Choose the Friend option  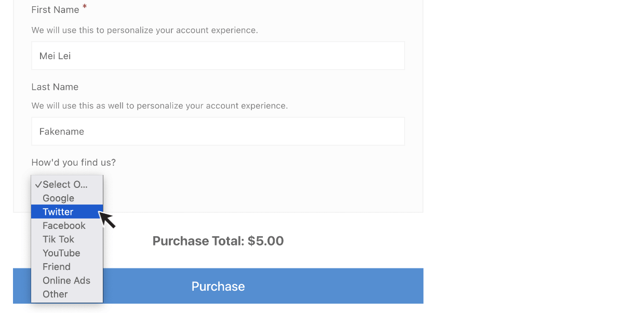point(67,267)
